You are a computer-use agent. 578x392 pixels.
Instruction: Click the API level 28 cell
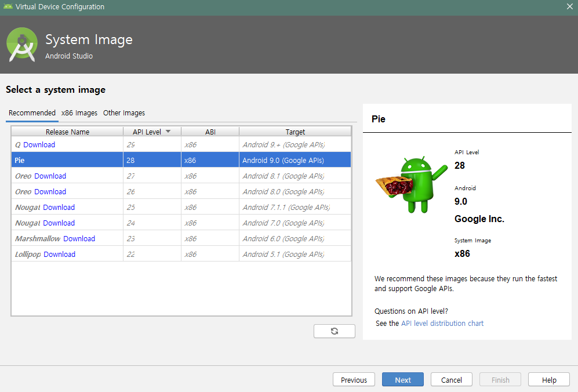152,161
